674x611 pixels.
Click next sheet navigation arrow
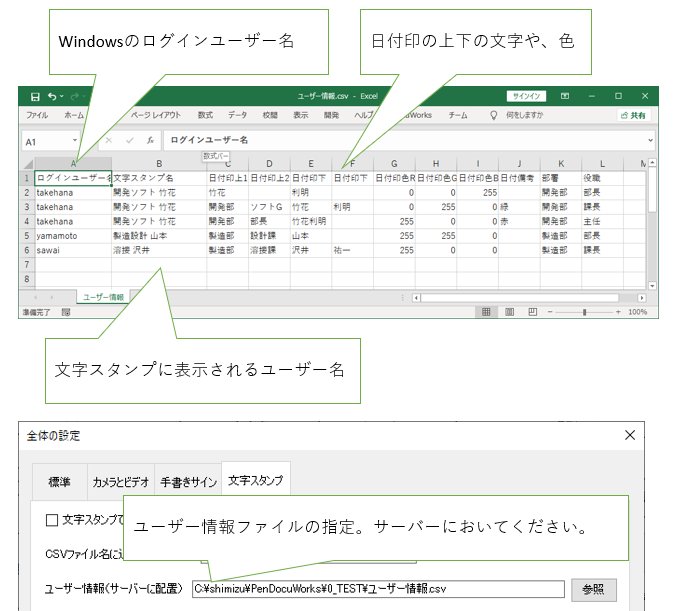coord(52,297)
